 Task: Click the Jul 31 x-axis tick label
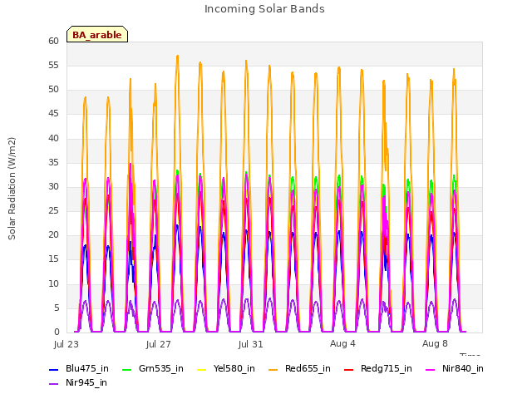pos(251,344)
